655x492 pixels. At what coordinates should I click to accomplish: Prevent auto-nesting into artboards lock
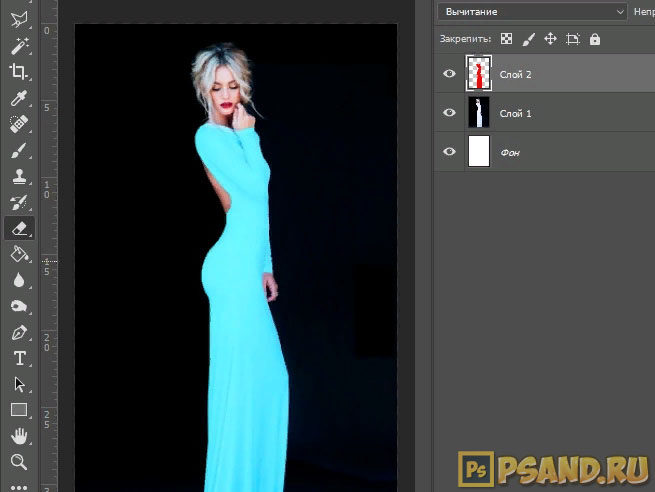(573, 39)
